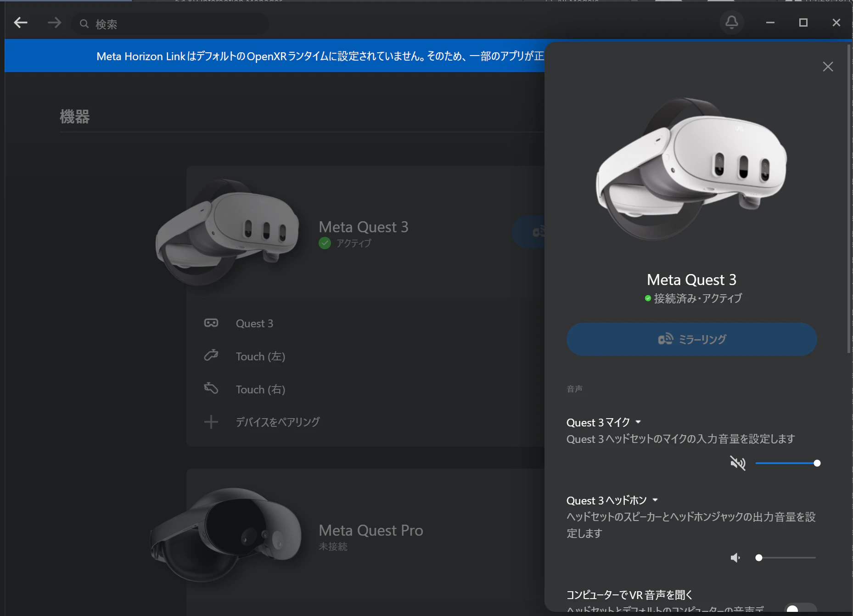Maximize the application window
The height and width of the screenshot is (616, 853).
point(803,22)
